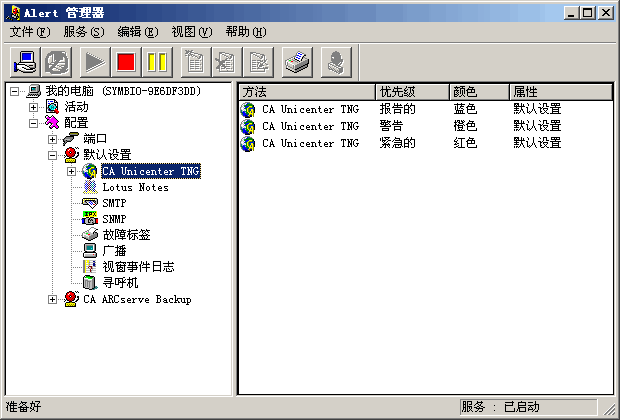Viewport: 620px width, 420px height.
Task: Select the 默认设置 tree item
Action: coord(107,155)
